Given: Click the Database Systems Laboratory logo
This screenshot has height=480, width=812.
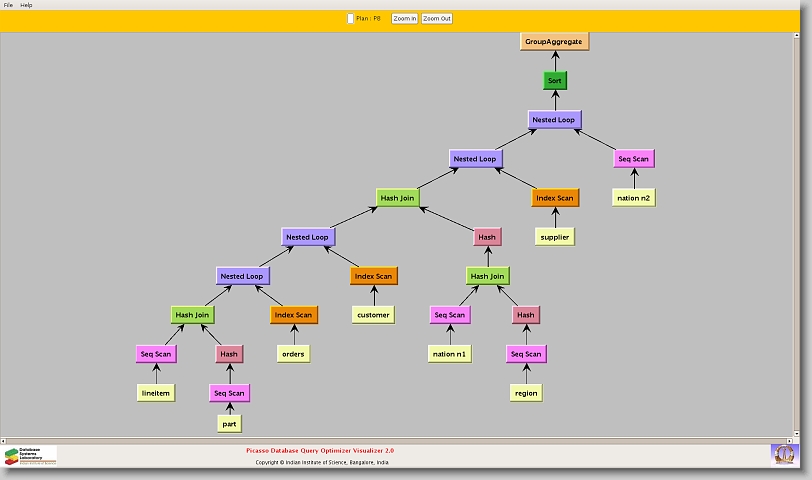Looking at the screenshot, I should click(x=30, y=455).
